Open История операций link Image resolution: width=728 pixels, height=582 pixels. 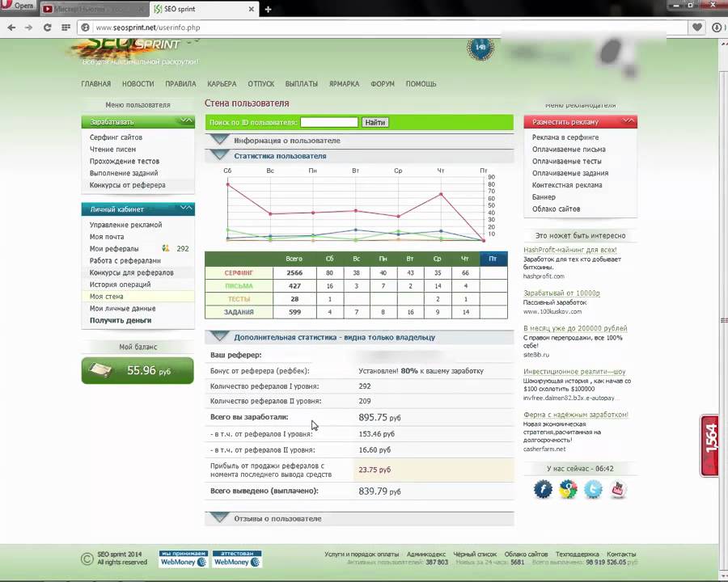[120, 285]
